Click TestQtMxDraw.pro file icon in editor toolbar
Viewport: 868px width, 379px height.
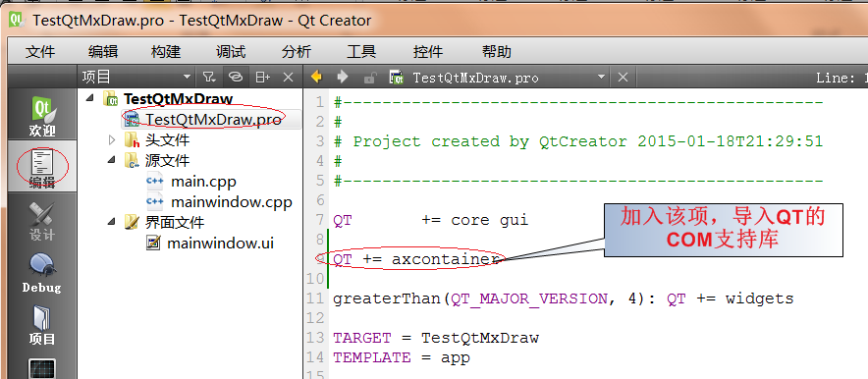click(x=396, y=78)
